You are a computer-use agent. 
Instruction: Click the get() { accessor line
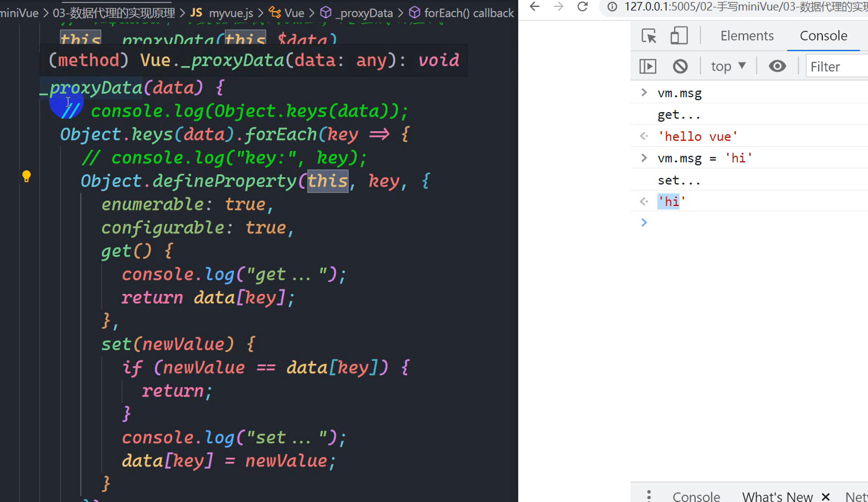click(137, 251)
